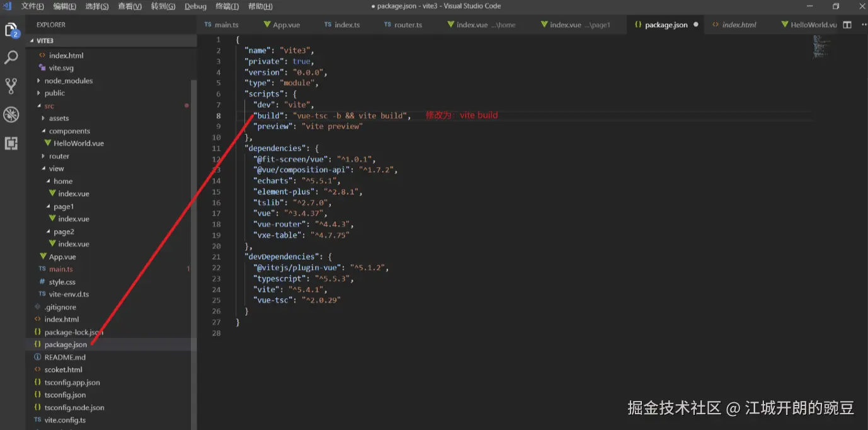The width and height of the screenshot is (868, 430).
Task: Click the HTML icon beside scoket.html
Action: [38, 369]
